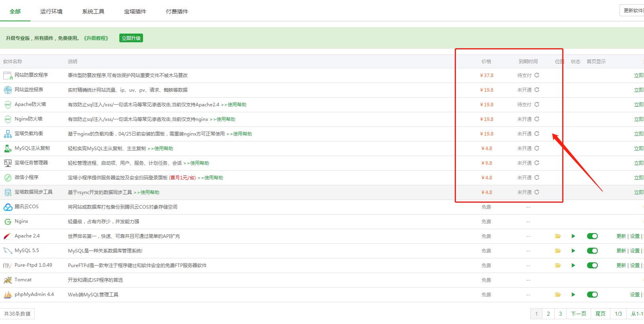Click the 网站监控报表 icon
This screenshot has width=644, height=324.
8,90
